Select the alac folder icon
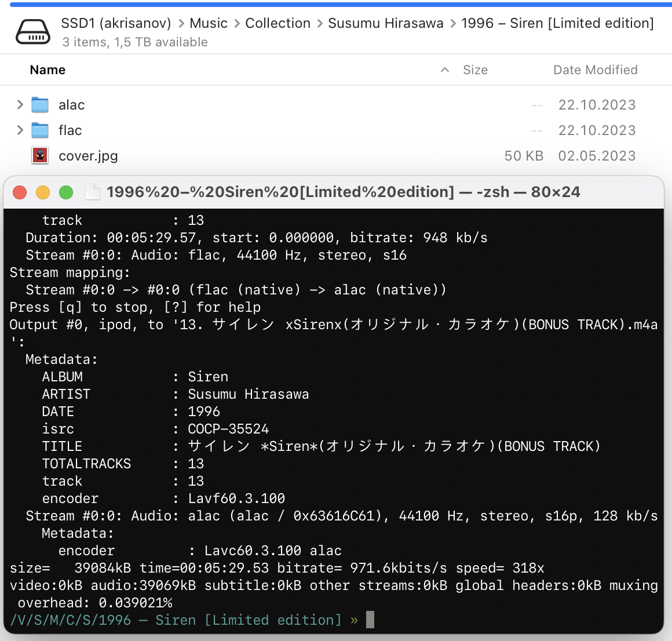 (x=40, y=105)
